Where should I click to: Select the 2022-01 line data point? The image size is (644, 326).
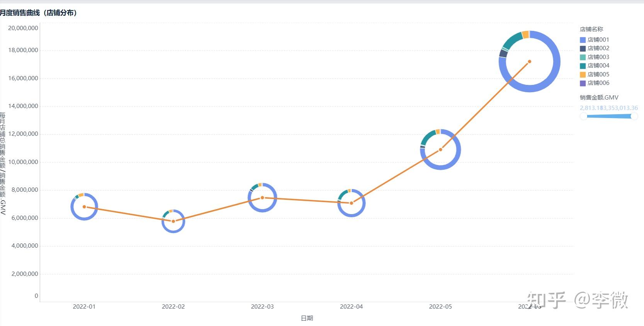[x=84, y=207]
